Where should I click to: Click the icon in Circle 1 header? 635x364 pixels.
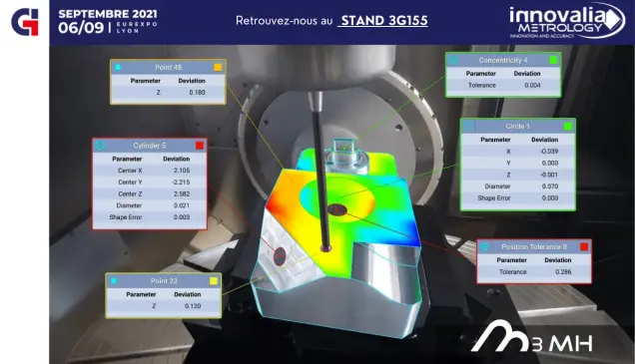pos(468,126)
